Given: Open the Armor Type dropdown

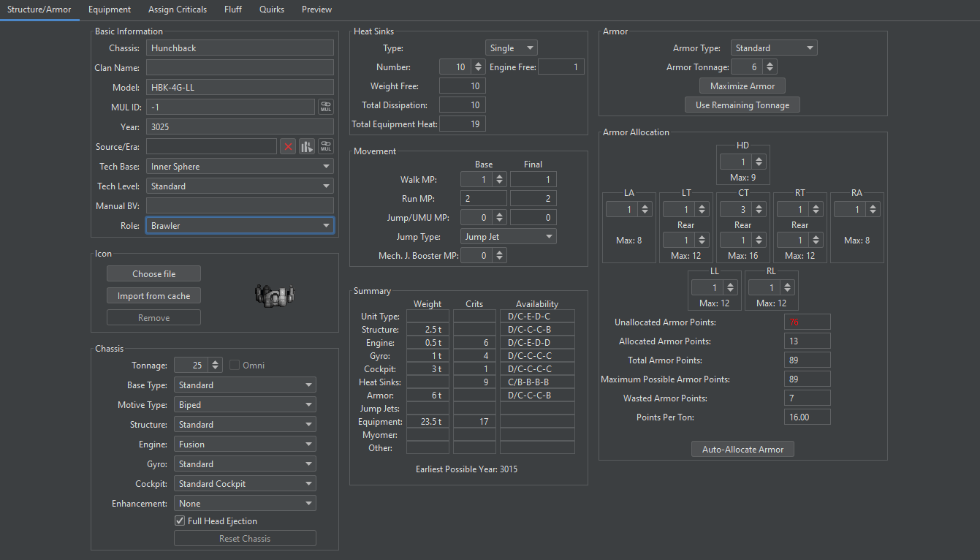Looking at the screenshot, I should [774, 48].
